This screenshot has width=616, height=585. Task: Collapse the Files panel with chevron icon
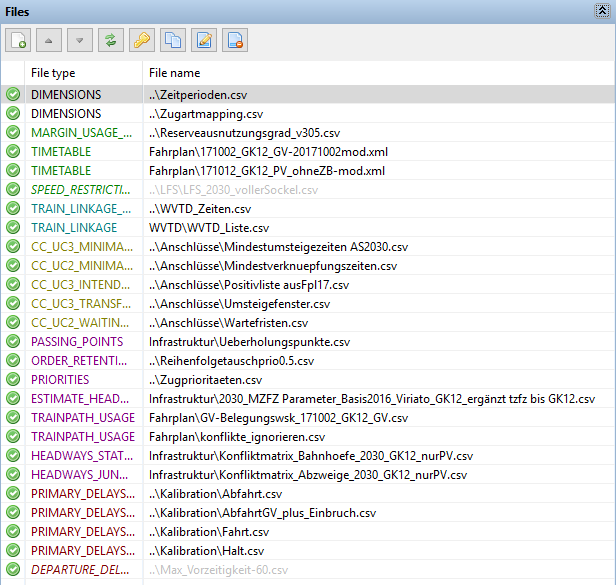[x=602, y=11]
